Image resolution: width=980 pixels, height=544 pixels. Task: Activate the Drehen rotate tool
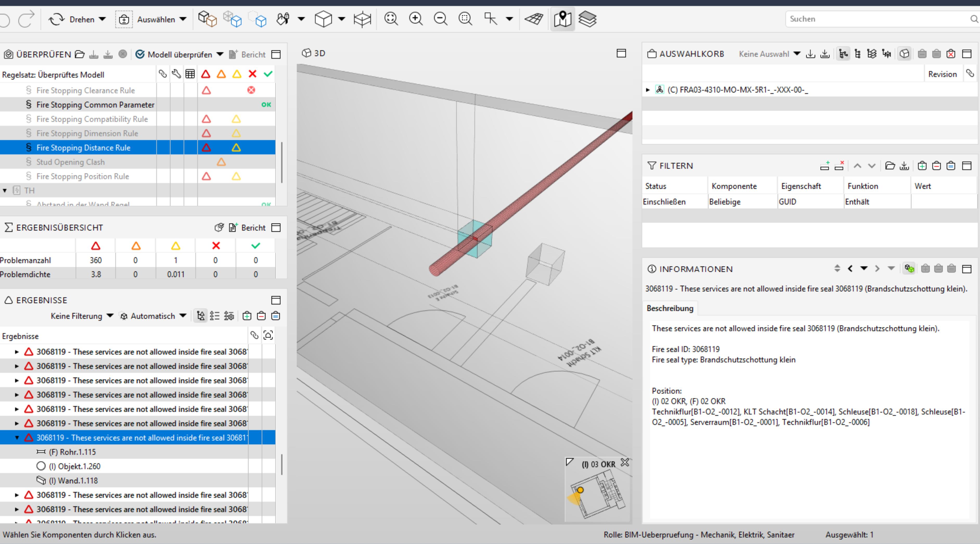point(72,19)
